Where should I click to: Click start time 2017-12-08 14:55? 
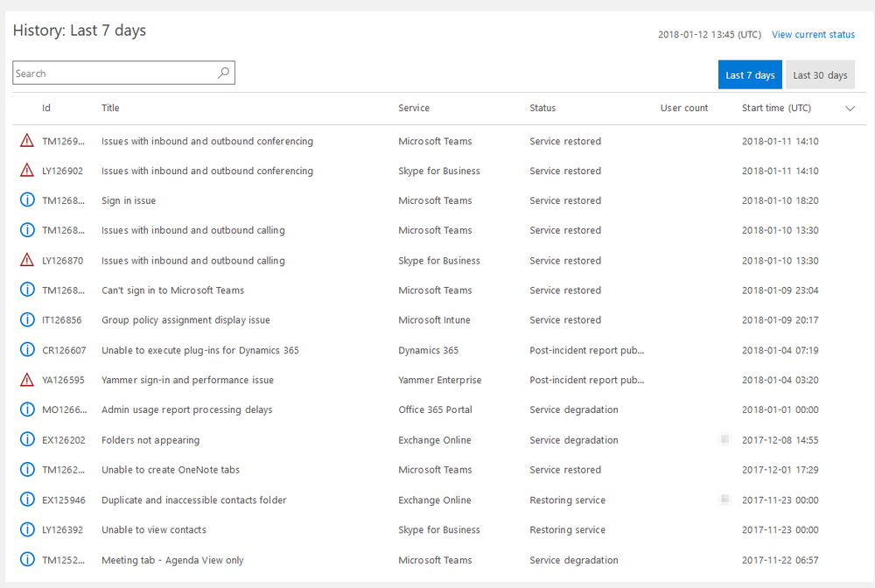780,440
